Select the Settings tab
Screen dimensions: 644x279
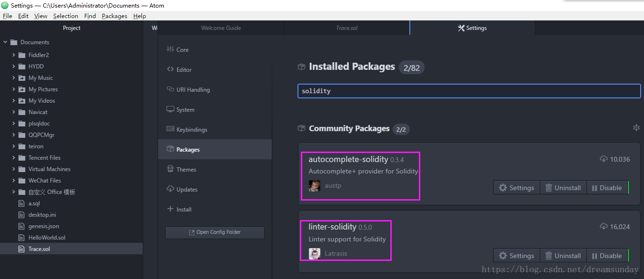tap(472, 28)
